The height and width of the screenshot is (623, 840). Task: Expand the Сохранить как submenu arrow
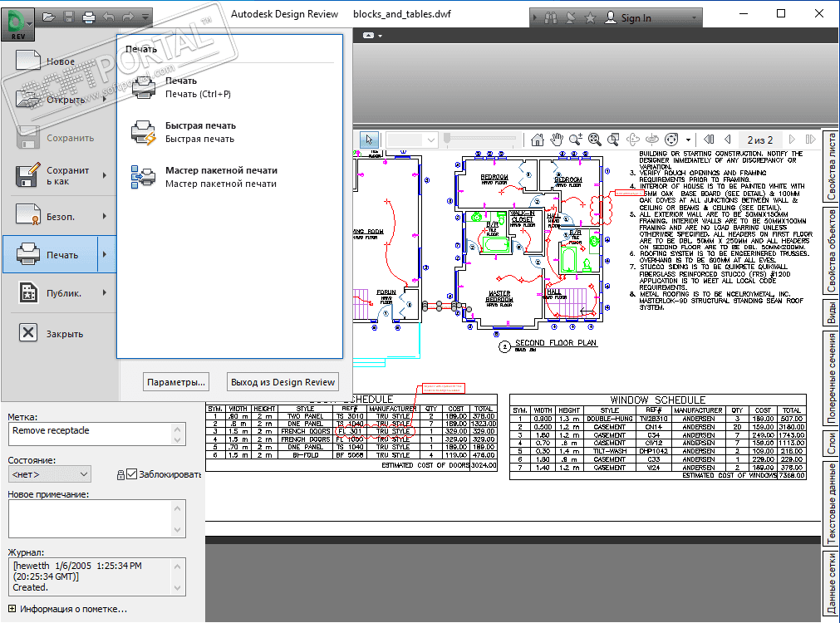pyautogui.click(x=105, y=175)
